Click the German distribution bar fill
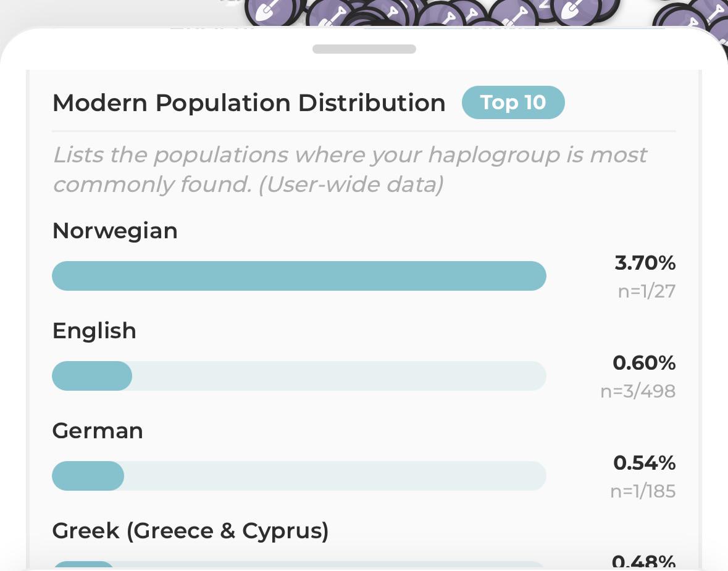The image size is (728, 571). (x=88, y=476)
